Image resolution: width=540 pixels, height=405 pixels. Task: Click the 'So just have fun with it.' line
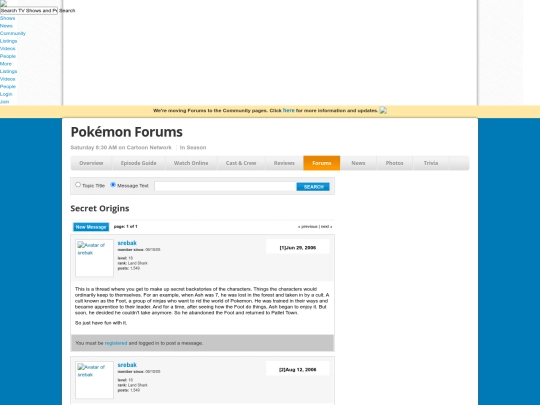tap(101, 323)
